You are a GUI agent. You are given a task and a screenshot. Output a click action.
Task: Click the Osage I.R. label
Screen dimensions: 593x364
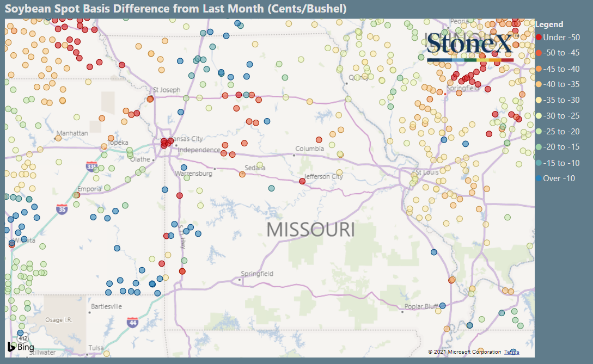[x=59, y=320]
